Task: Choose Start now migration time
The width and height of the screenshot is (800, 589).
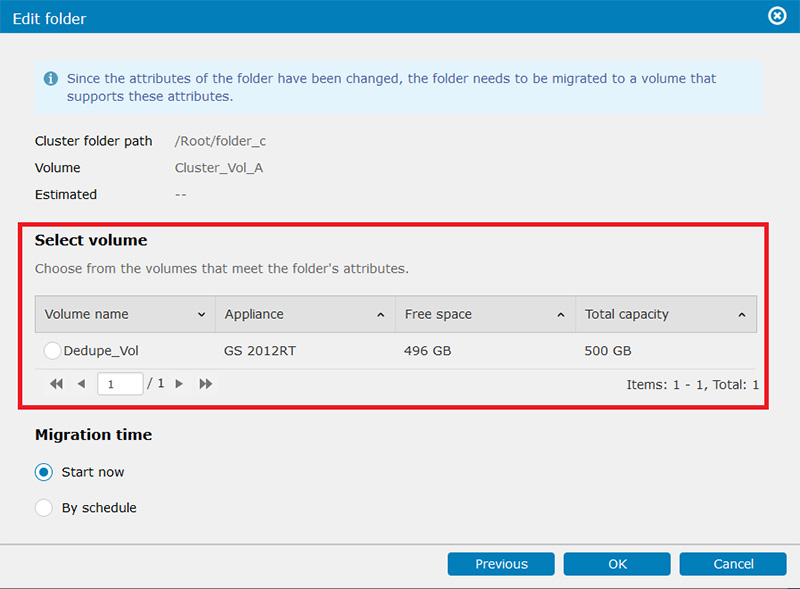Action: [44, 472]
